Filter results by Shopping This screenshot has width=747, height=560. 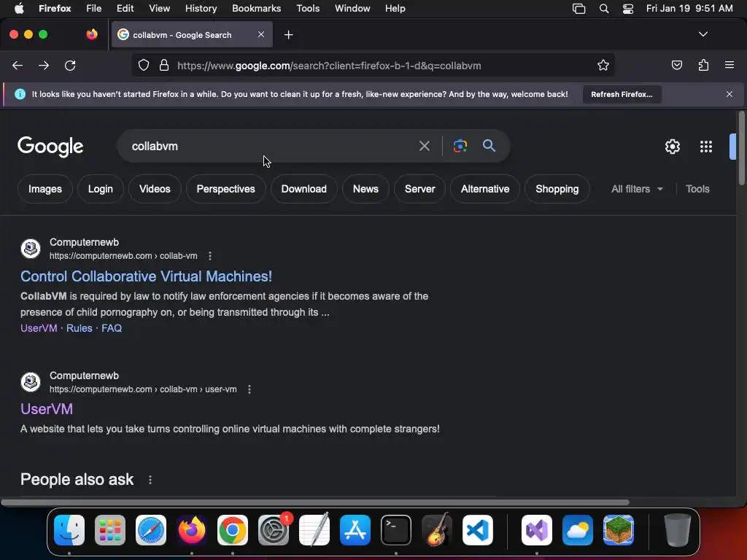557,189
